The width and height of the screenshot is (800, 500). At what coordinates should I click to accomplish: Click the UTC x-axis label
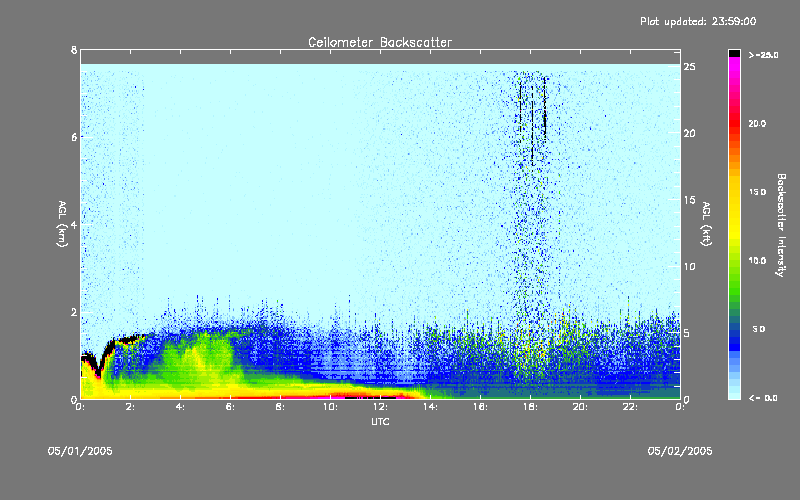380,421
